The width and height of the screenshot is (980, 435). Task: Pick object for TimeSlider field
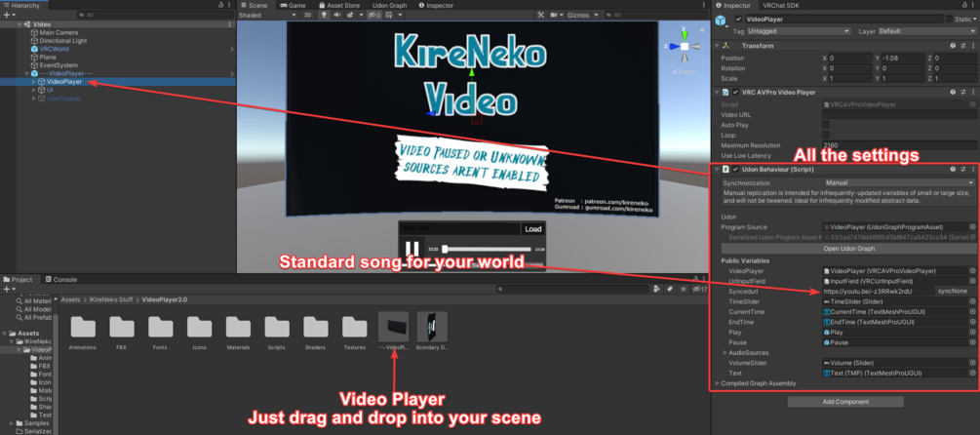pyautogui.click(x=972, y=302)
